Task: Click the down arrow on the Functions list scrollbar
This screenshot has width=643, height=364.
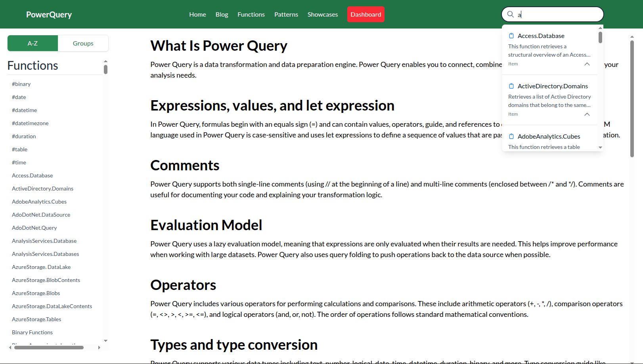Action: (105, 341)
